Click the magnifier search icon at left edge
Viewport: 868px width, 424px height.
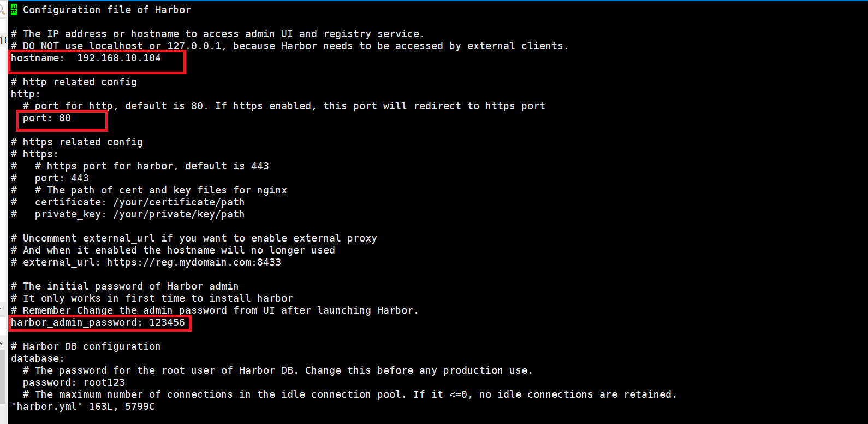2,9
